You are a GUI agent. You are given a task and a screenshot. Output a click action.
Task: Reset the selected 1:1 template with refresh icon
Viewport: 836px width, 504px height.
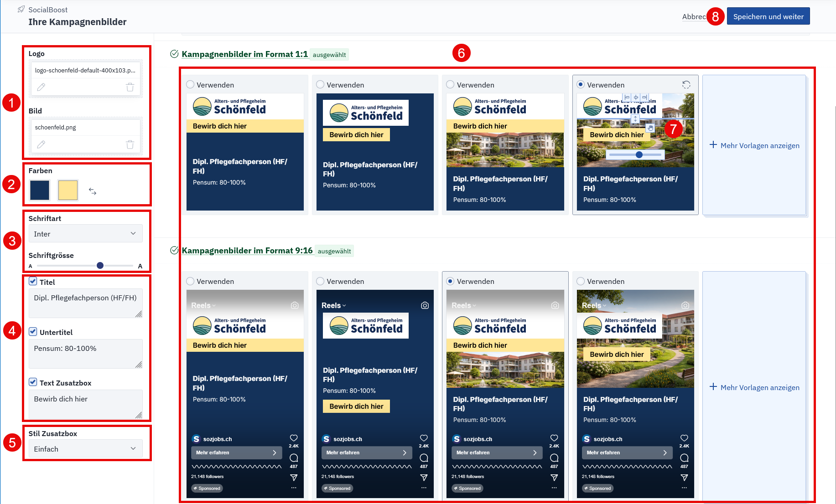686,85
